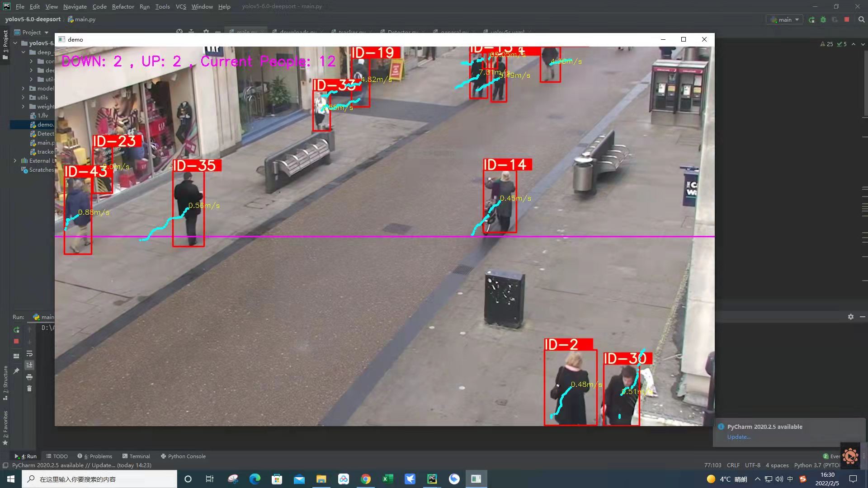Open the Event Log
Screen dimensions: 868x488
pyautogui.click(x=831, y=456)
